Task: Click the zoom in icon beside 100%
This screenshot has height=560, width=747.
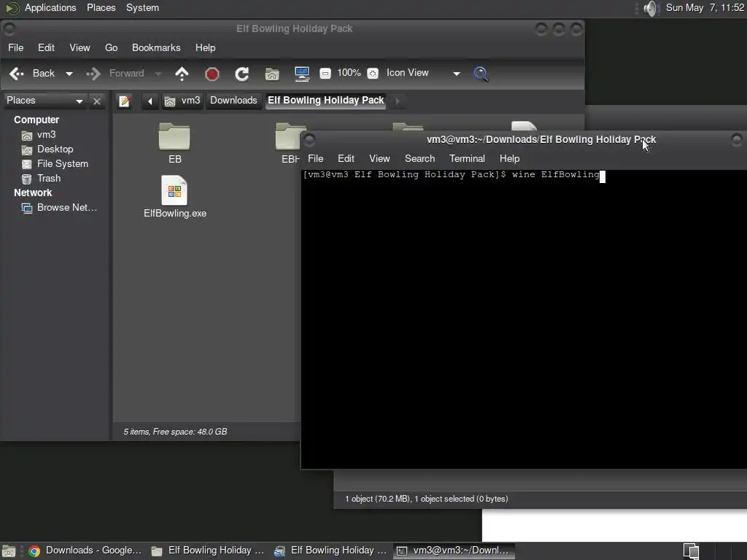Action: (373, 74)
